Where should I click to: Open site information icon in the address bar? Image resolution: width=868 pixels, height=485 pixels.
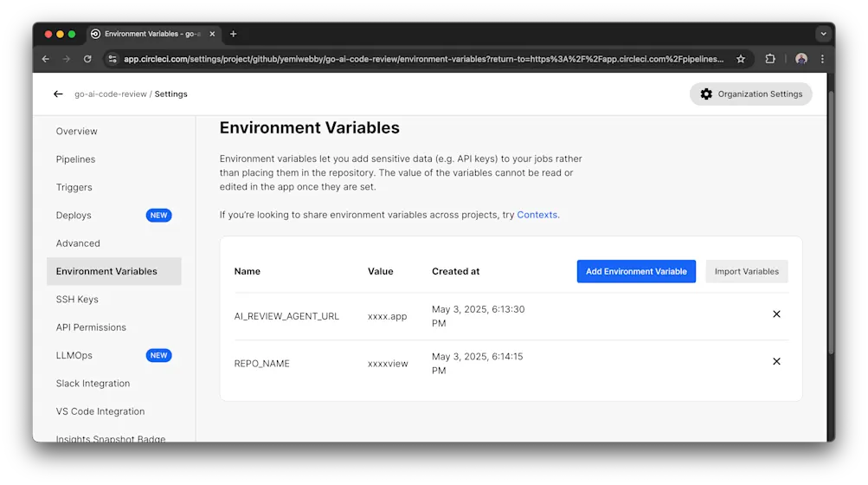(113, 59)
